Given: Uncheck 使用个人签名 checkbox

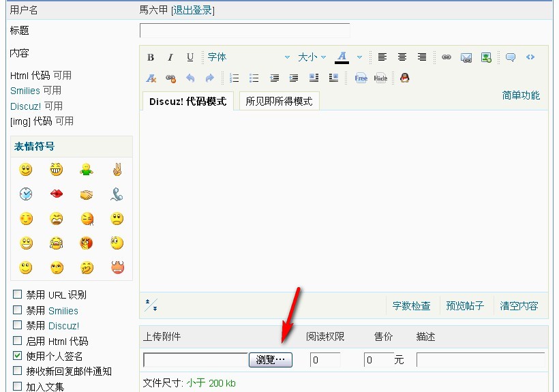Looking at the screenshot, I should pyautogui.click(x=18, y=356).
